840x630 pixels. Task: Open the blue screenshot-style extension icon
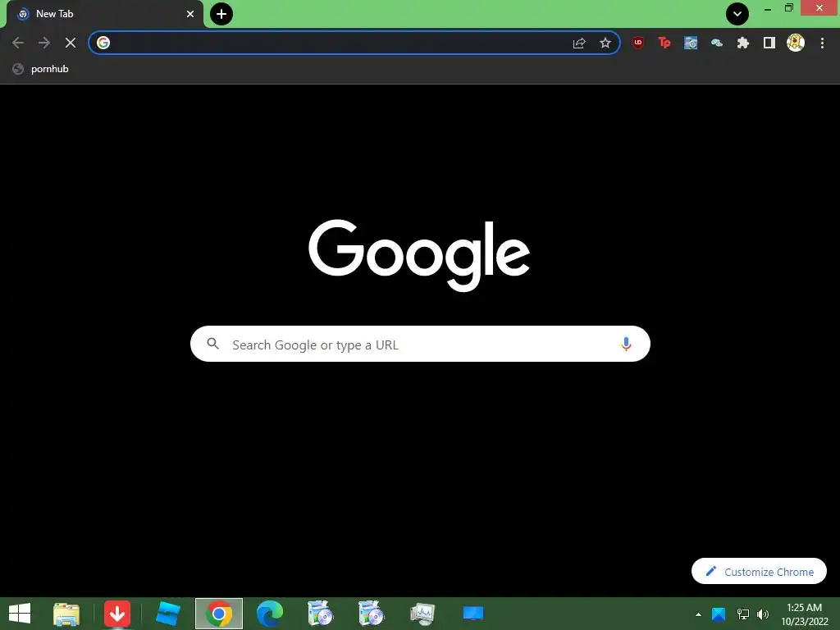[x=691, y=43]
